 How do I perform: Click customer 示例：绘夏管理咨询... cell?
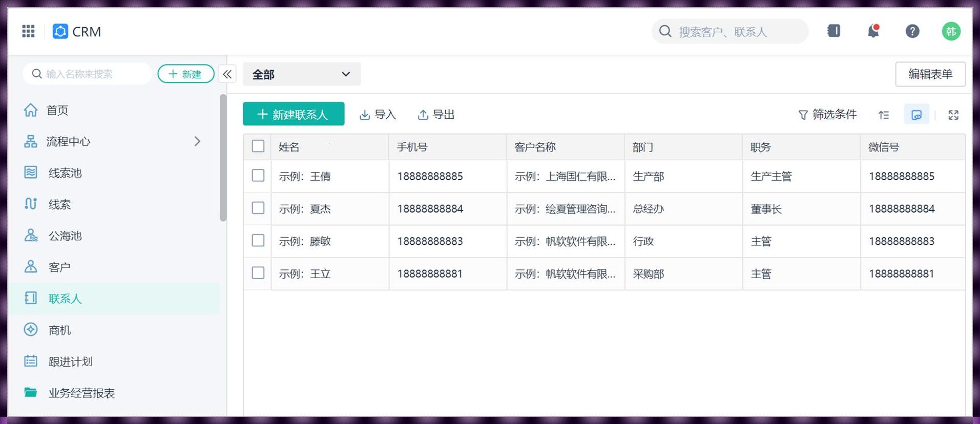point(566,209)
